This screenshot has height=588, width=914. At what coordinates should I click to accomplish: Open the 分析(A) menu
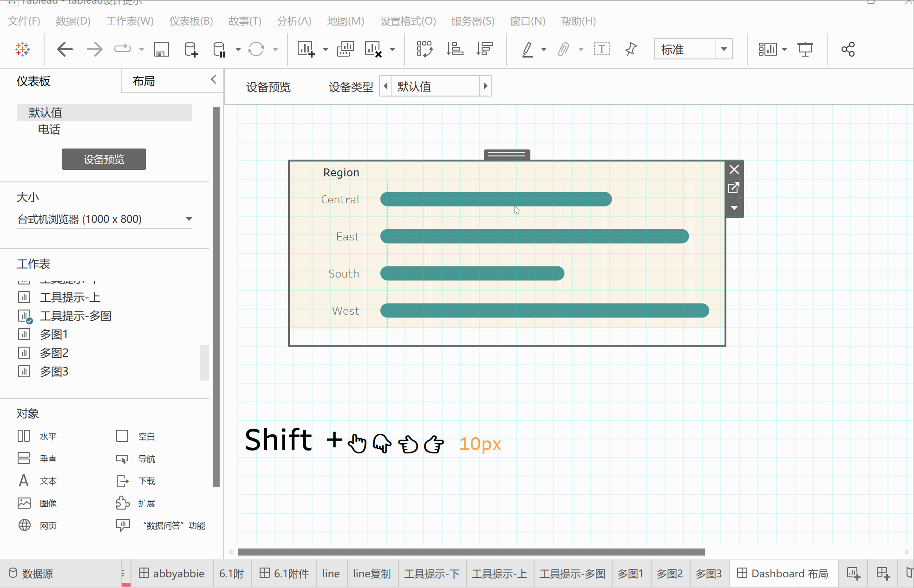294,21
